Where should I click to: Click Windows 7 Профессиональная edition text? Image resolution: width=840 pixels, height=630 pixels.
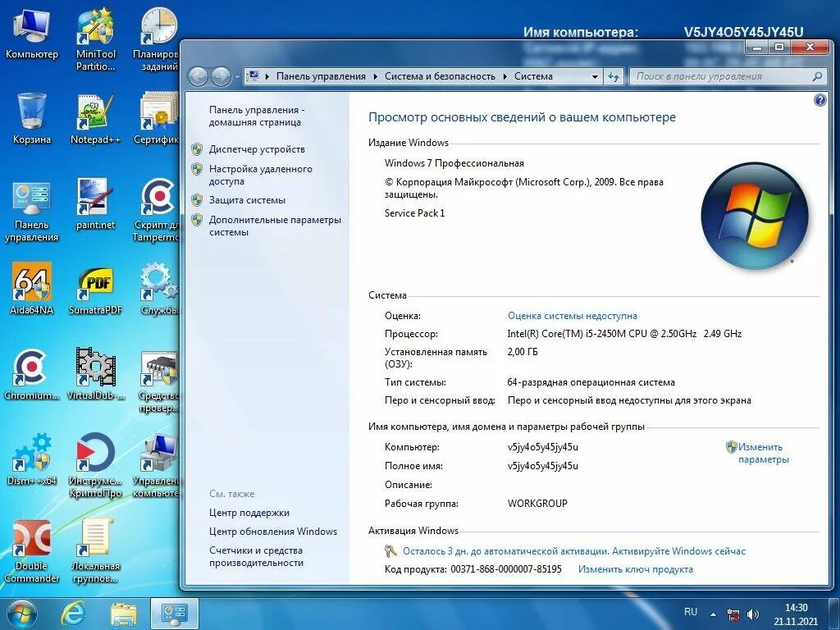pos(454,163)
